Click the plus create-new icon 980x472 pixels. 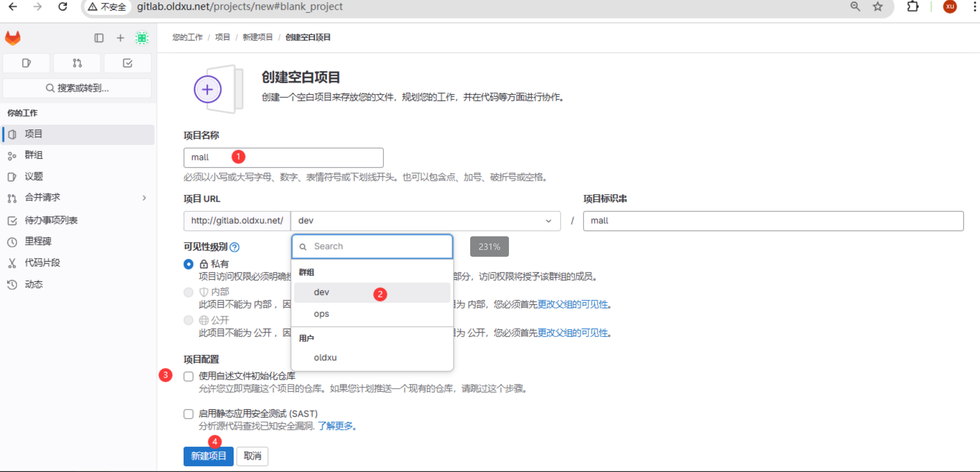120,38
